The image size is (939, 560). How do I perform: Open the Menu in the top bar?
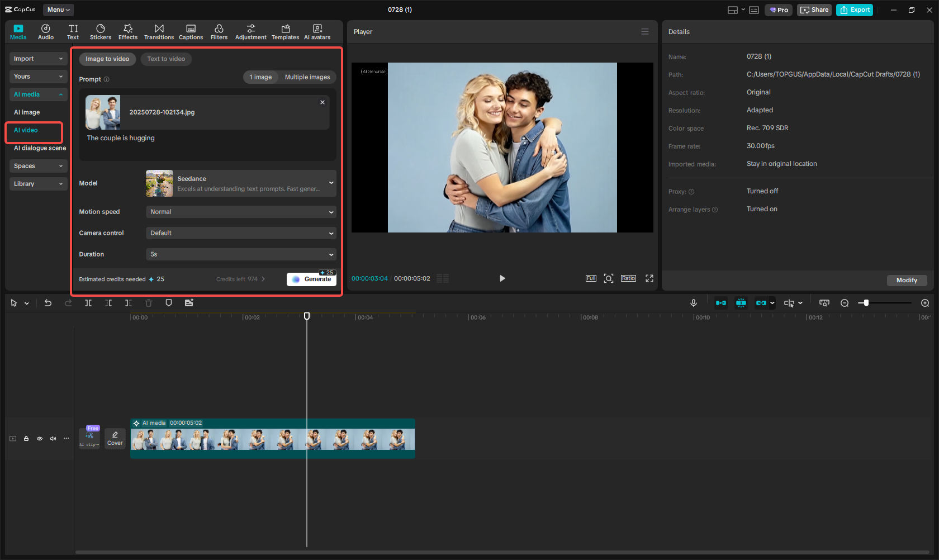[58, 10]
